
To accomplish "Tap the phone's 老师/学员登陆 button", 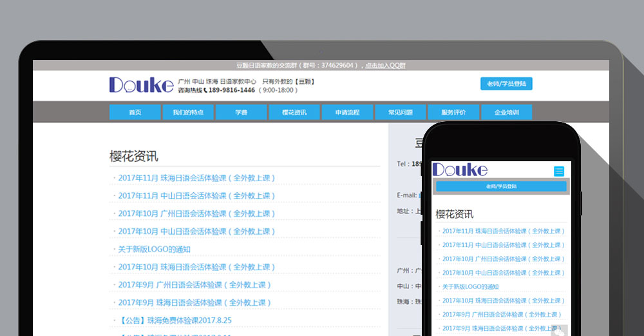I will tap(501, 186).
